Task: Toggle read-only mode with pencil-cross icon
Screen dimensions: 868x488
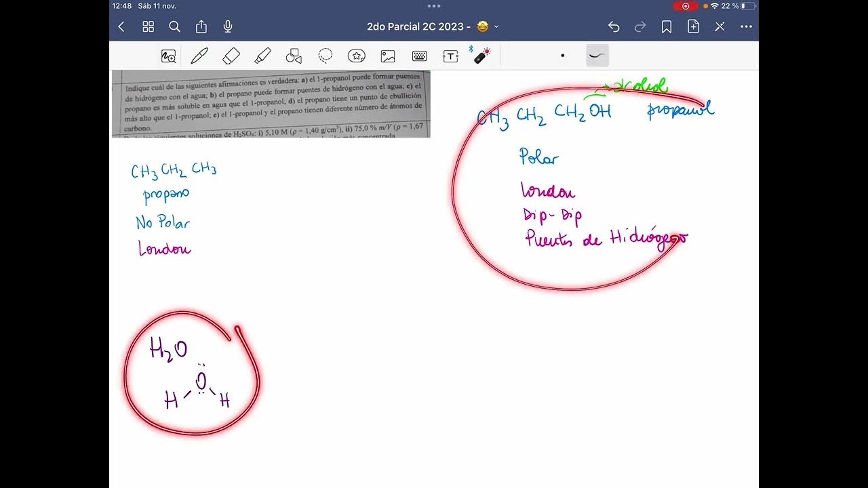Action: tap(719, 26)
